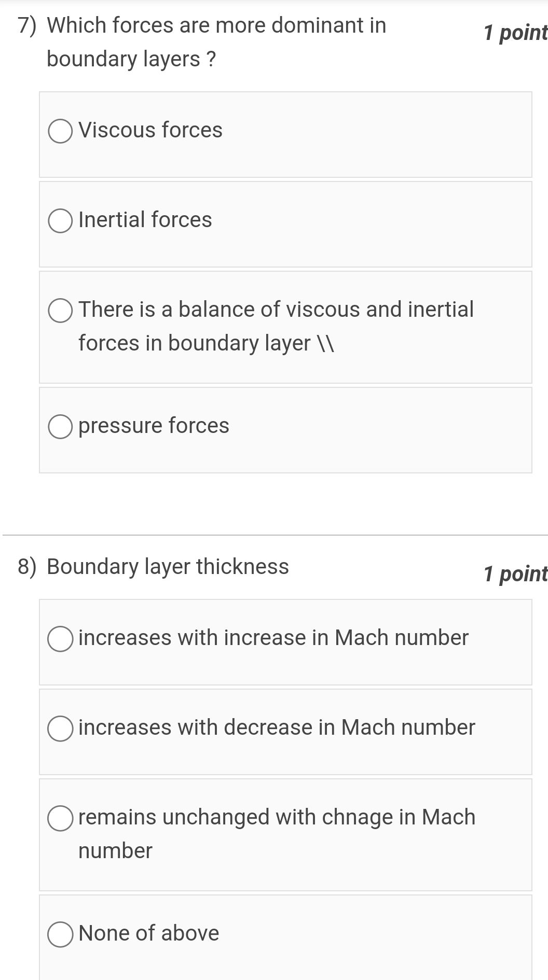Select "increases with decrease in Mach number"
This screenshot has width=548, height=980.
(60, 727)
